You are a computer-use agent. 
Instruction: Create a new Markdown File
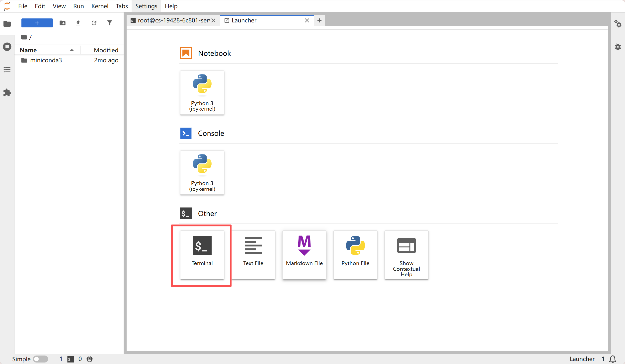click(304, 254)
